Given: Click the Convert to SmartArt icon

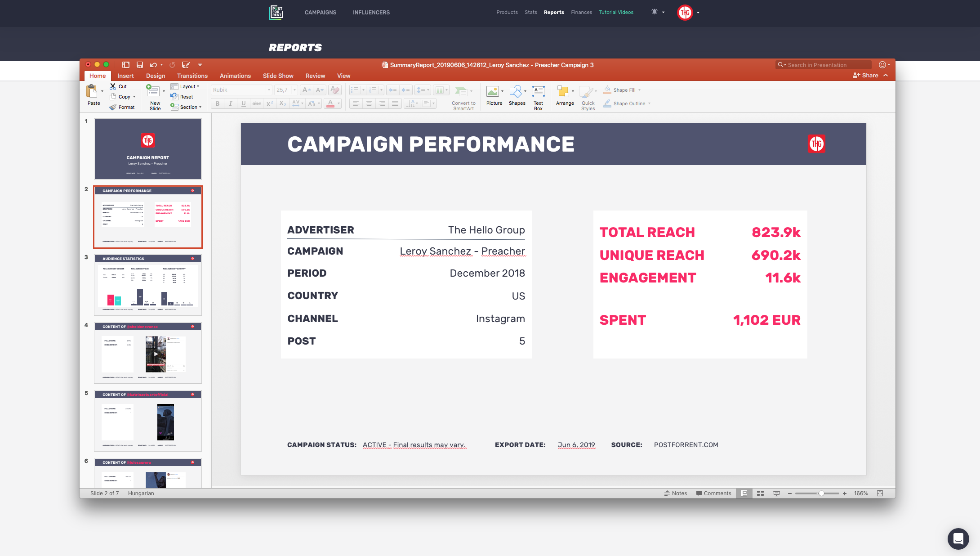Looking at the screenshot, I should tap(461, 92).
